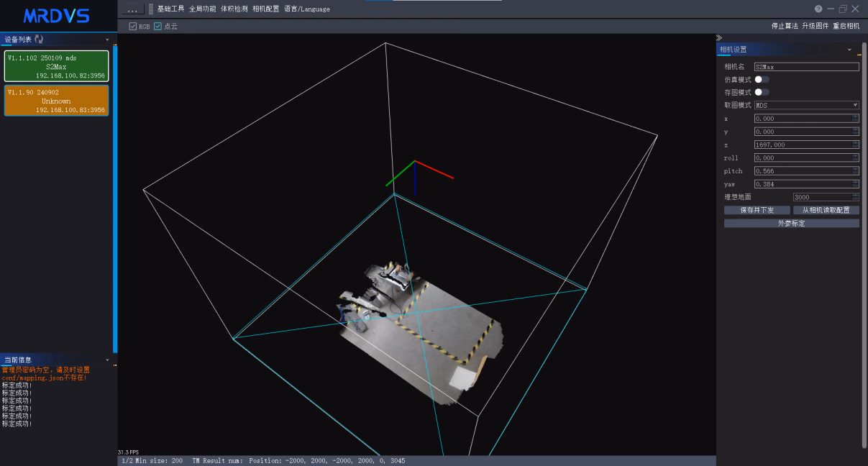Click 停止算法 stop algorithm

point(785,26)
